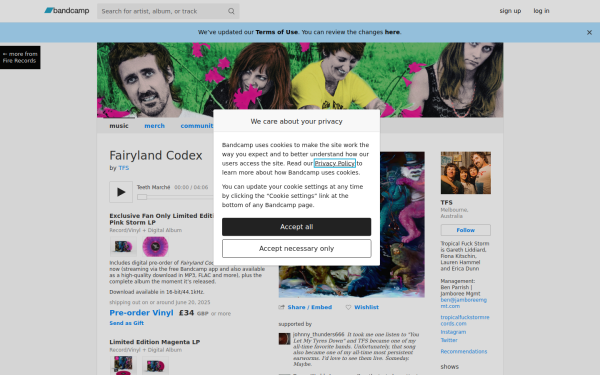This screenshot has width=600, height=375.
Task: Open the TFS artist link under album title
Action: (124, 168)
